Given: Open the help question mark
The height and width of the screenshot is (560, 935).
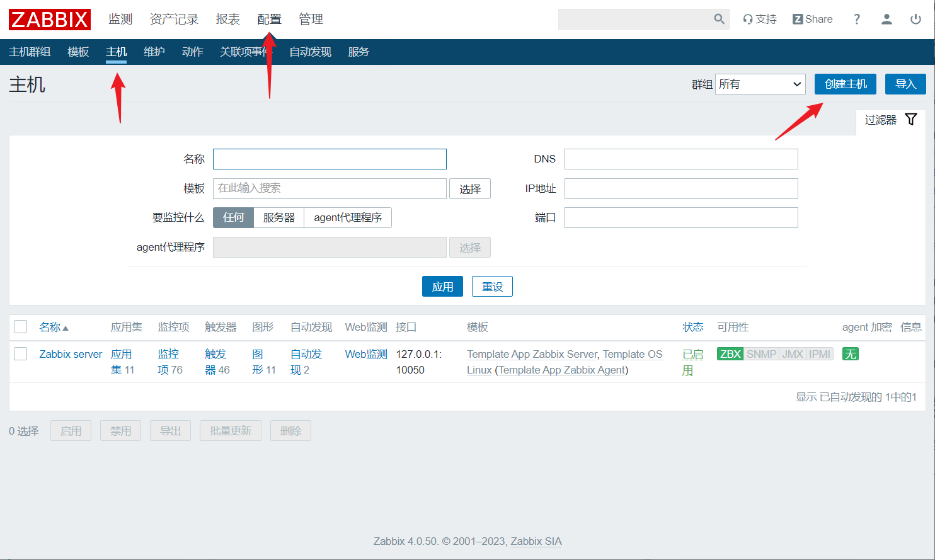Looking at the screenshot, I should (x=856, y=19).
